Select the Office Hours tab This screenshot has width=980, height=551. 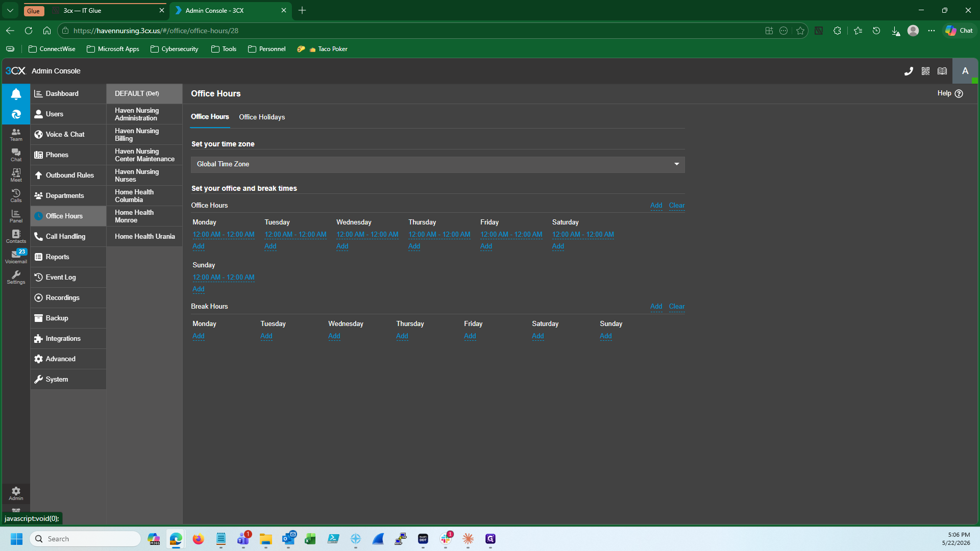[210, 117]
